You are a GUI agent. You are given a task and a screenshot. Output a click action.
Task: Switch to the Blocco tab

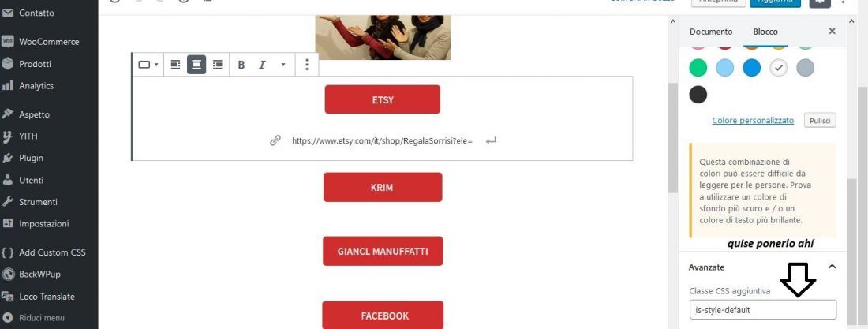pyautogui.click(x=765, y=32)
